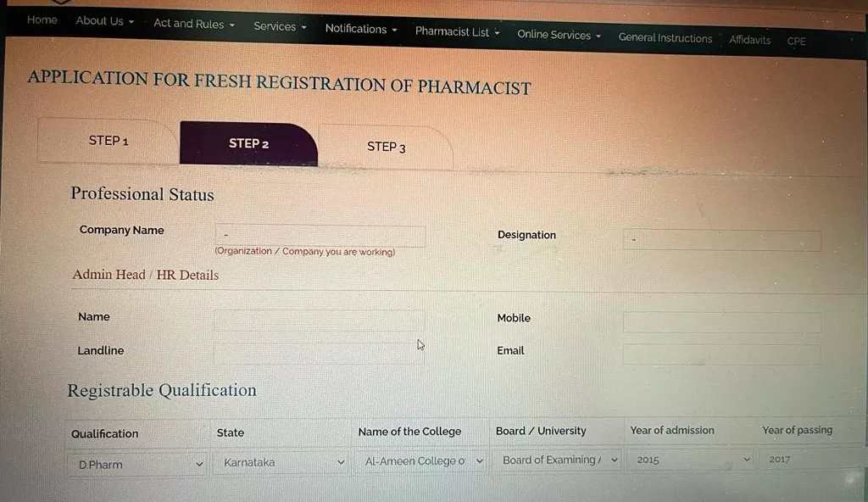
Task: Open the Affidavits link
Action: [x=749, y=40]
